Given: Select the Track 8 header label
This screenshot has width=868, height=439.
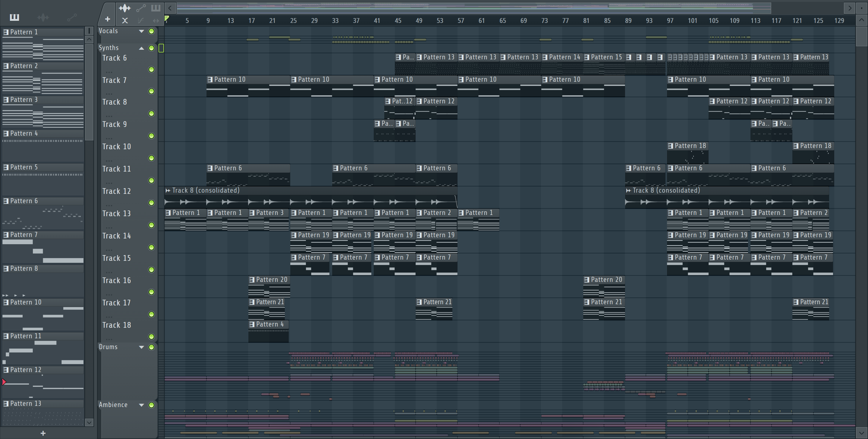Looking at the screenshot, I should 115,102.
